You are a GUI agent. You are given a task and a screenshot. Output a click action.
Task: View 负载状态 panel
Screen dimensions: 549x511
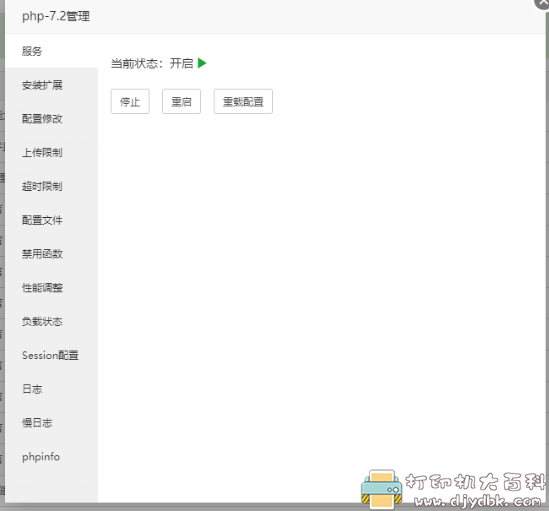pos(51,322)
